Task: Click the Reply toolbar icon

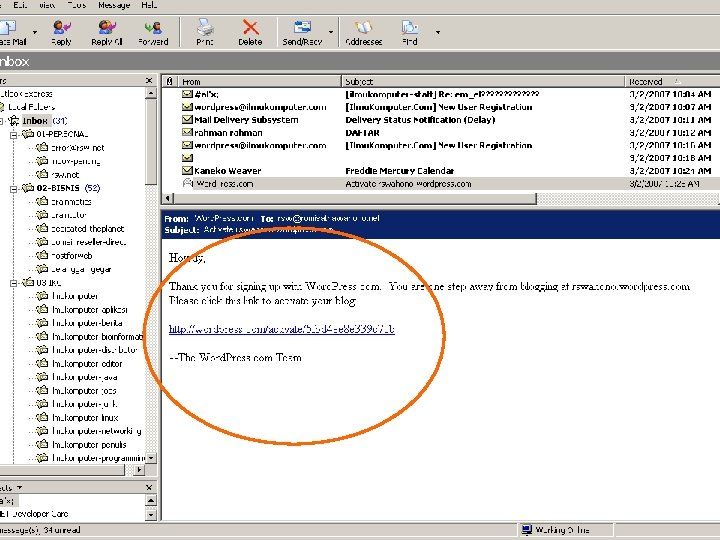Action: point(61,32)
